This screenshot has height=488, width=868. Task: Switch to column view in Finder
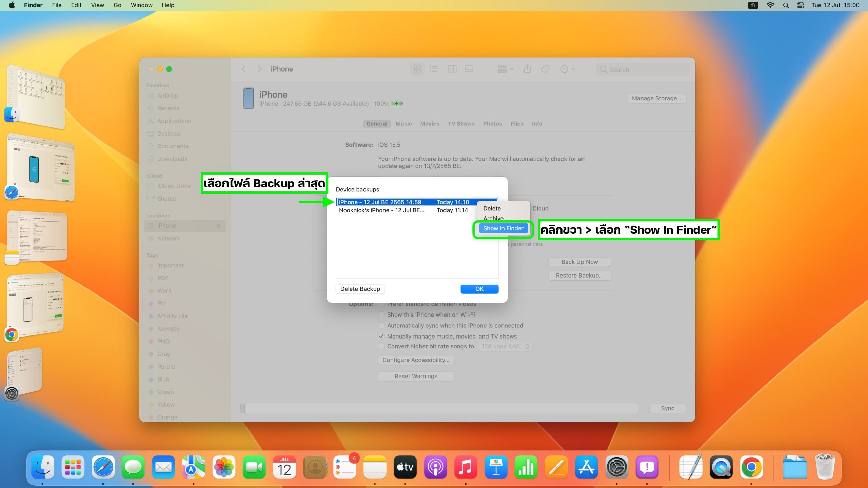click(452, 69)
